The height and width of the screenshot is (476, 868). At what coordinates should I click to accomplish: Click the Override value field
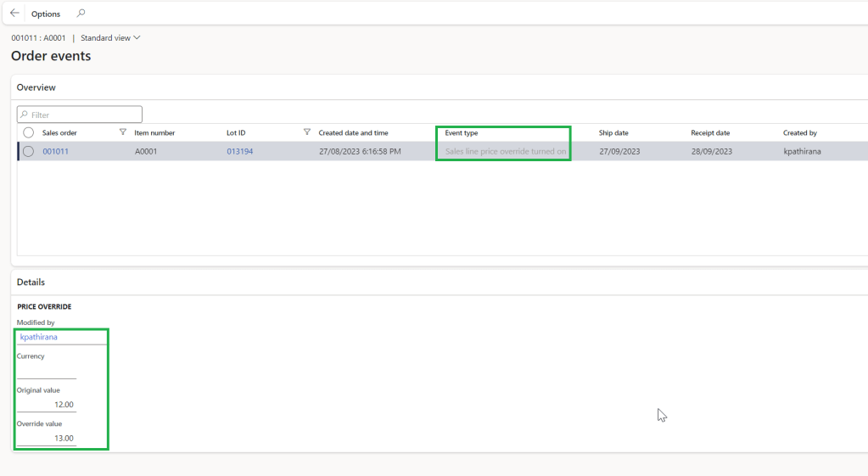[x=47, y=438]
